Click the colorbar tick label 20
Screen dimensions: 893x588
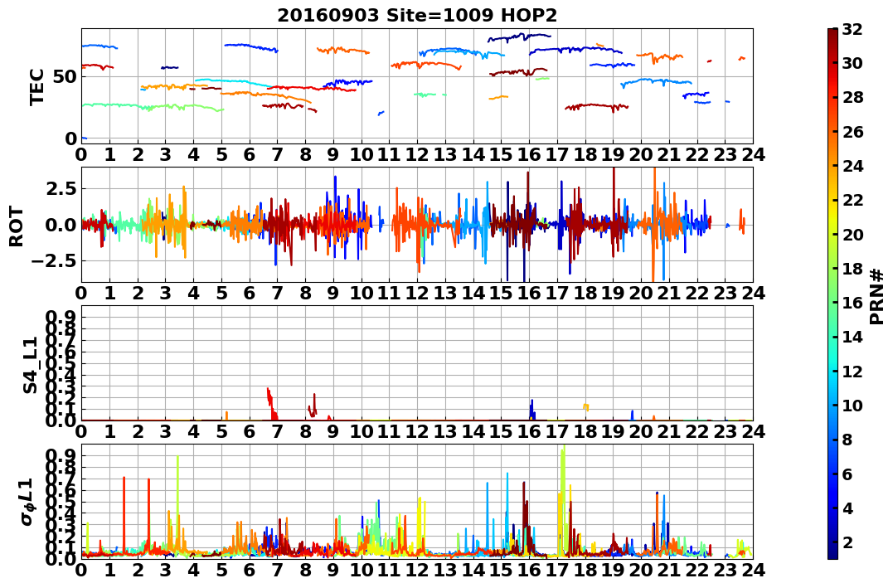point(852,234)
